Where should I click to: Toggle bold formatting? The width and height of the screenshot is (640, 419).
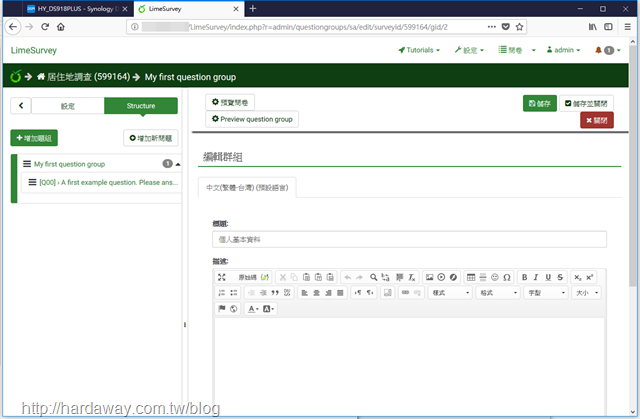coord(524,277)
